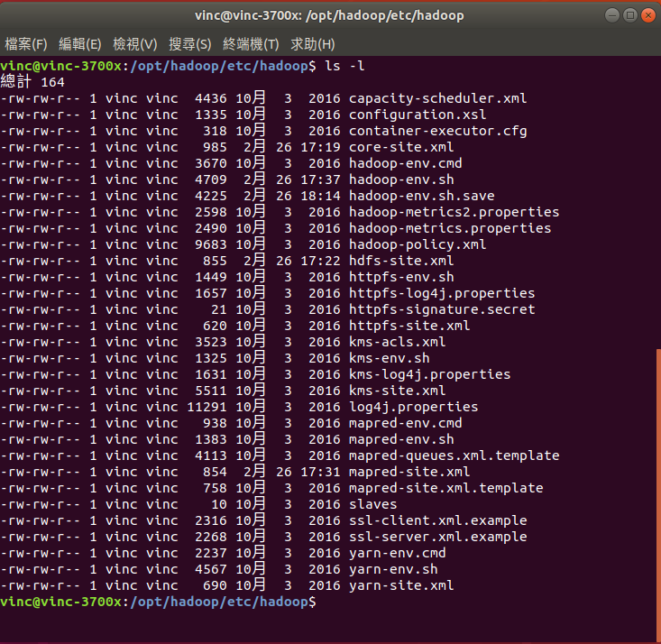The image size is (661, 644).
Task: Click the mapred-site.xml filename
Action: [x=409, y=472]
